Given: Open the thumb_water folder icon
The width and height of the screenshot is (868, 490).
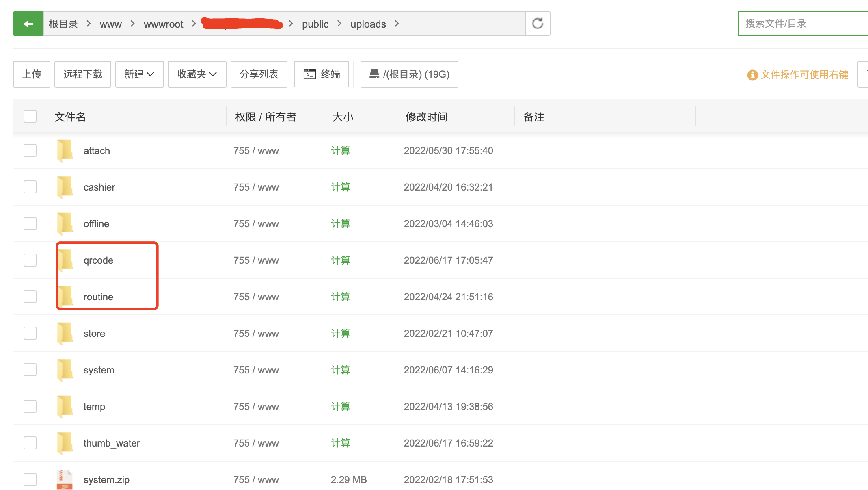Looking at the screenshot, I should pyautogui.click(x=65, y=443).
